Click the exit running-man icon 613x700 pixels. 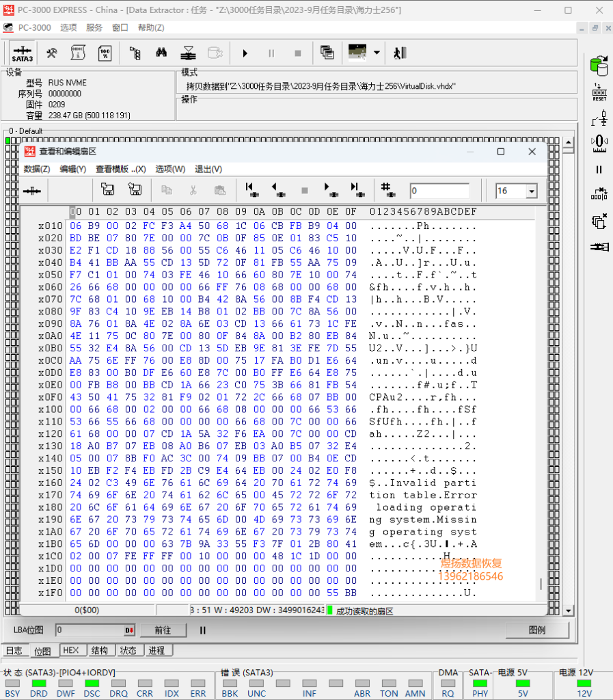400,53
